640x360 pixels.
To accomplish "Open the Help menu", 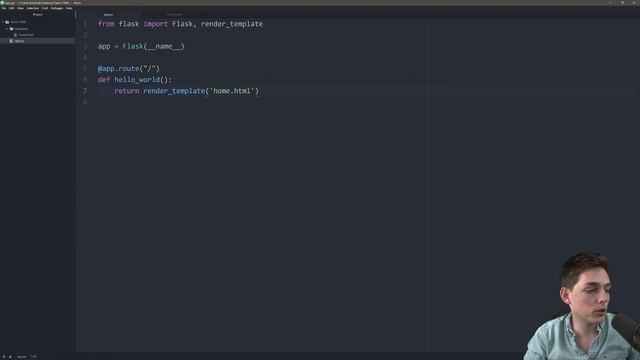I will click(69, 8).
